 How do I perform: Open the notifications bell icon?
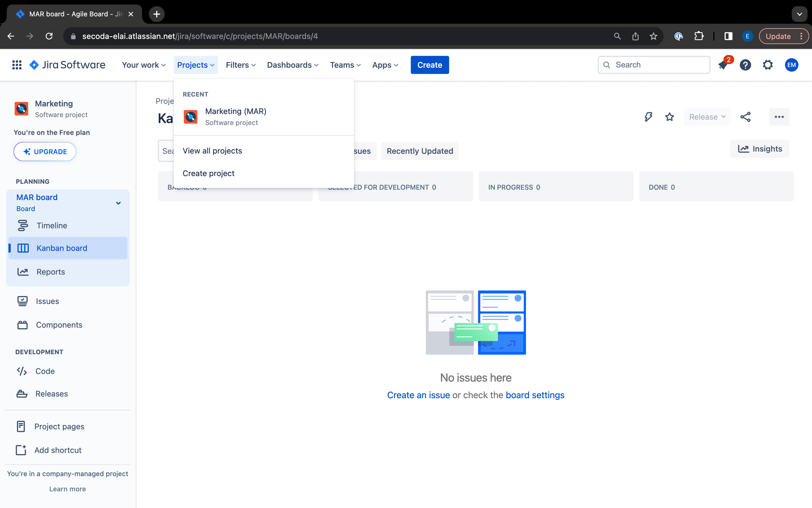tap(722, 65)
